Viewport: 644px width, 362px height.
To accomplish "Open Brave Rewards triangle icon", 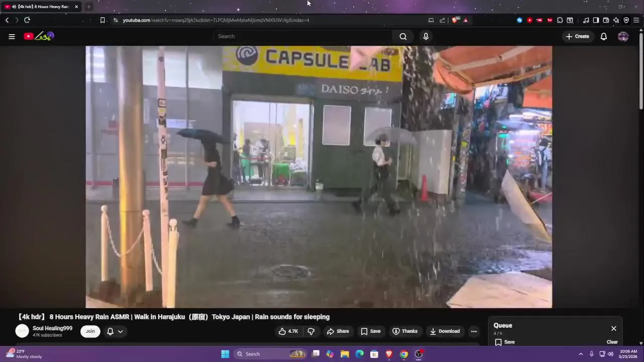I will 465,20.
